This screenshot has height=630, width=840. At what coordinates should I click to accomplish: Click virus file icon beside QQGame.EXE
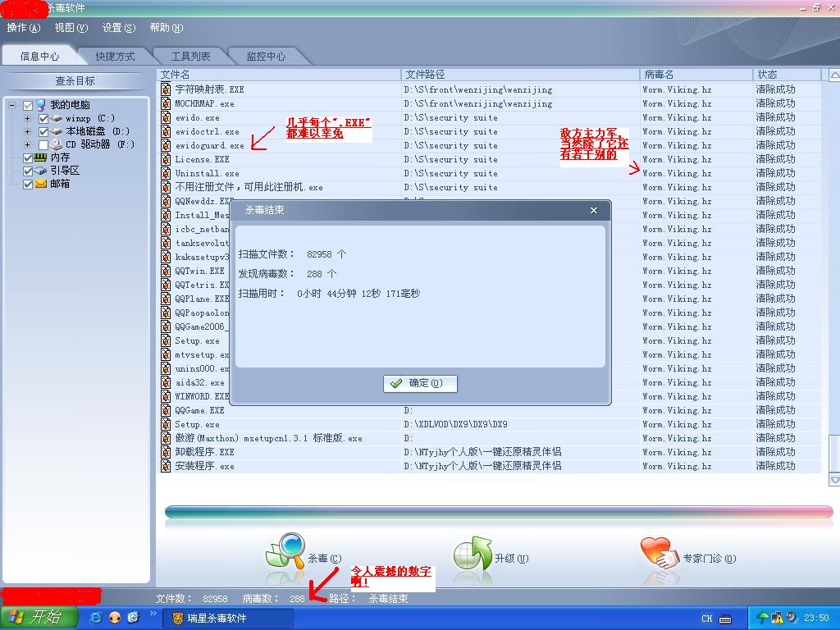(166, 410)
